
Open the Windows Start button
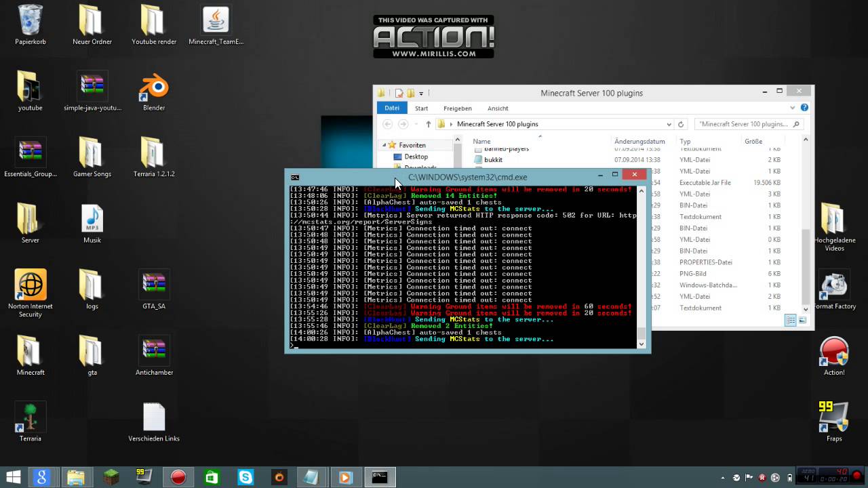(13, 477)
